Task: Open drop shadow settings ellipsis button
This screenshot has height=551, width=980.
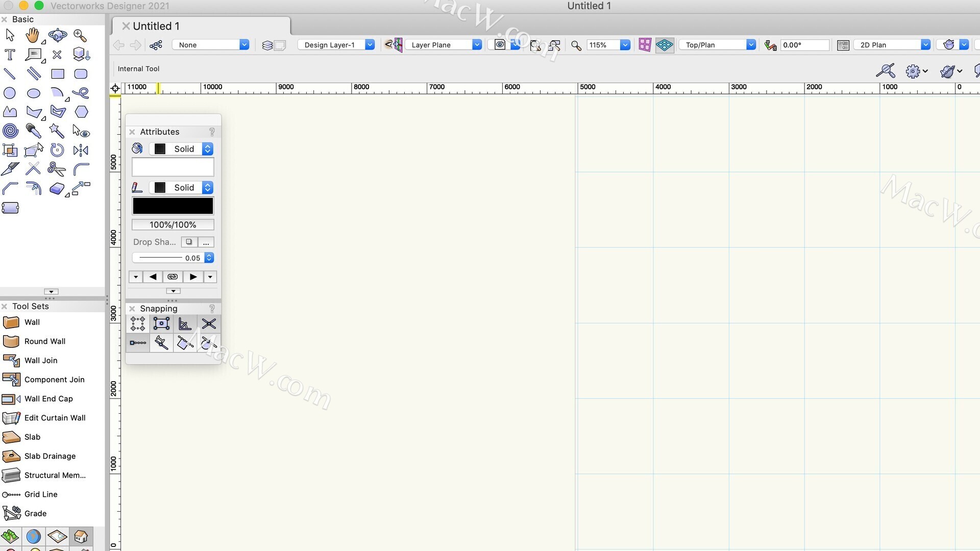Action: [x=206, y=242]
